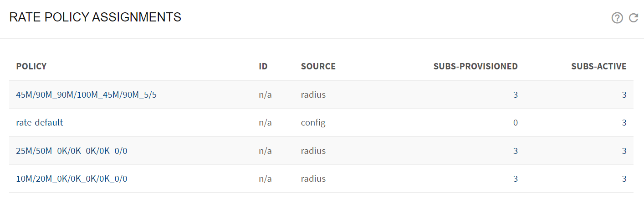
Task: Sort by SUBS-PROVISIONED column header
Action: click(475, 66)
